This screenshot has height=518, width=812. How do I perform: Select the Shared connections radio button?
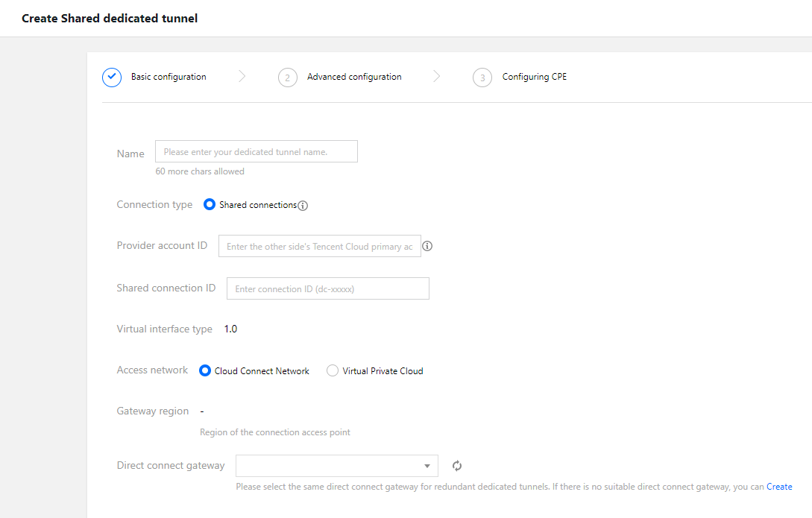click(210, 204)
